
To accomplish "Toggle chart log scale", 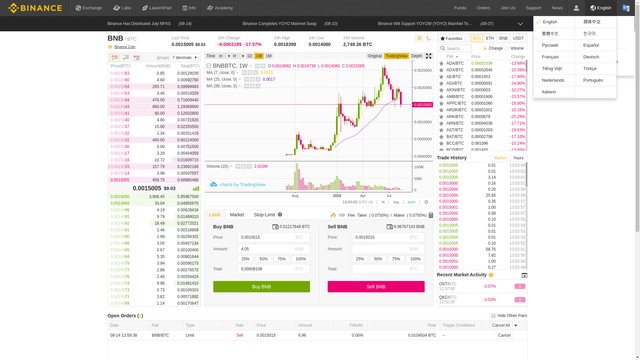I will pos(396,202).
